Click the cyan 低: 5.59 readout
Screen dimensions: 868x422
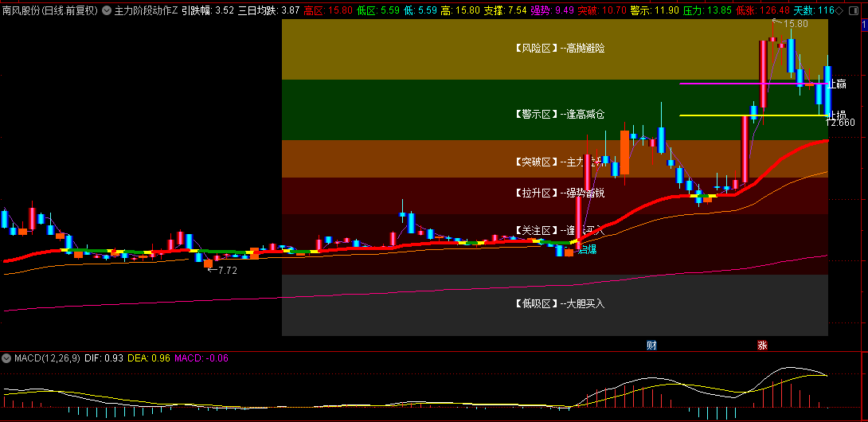point(420,10)
